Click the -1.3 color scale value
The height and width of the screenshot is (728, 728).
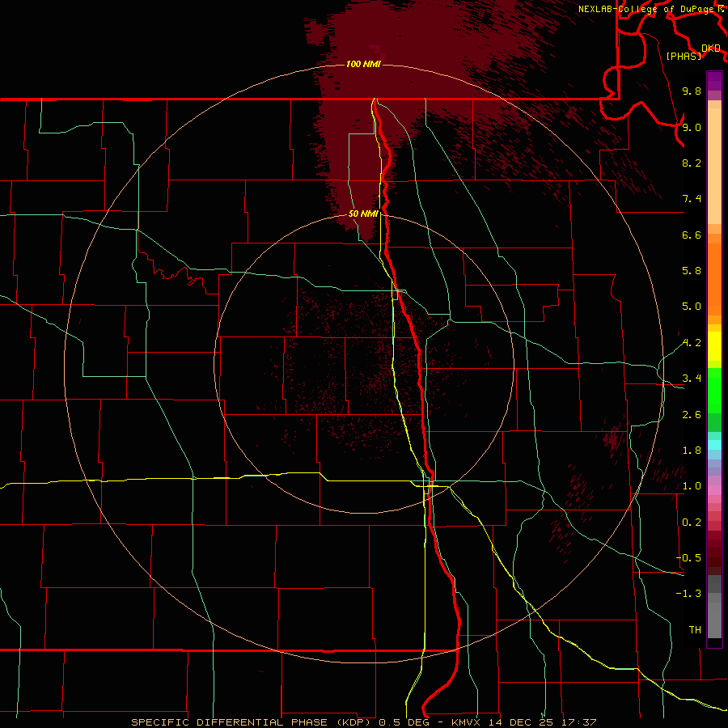click(x=688, y=594)
